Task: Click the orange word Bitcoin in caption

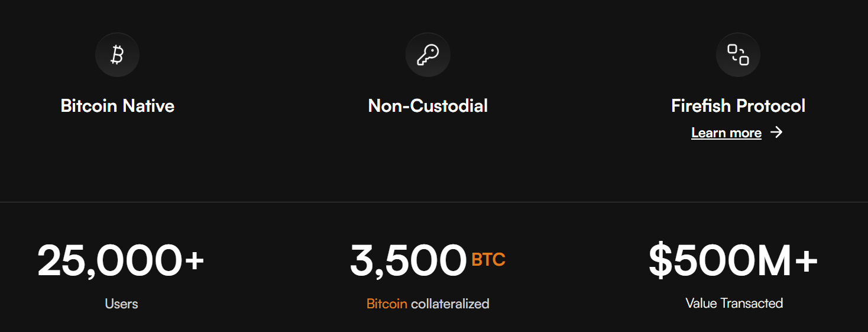Action: [x=387, y=304]
